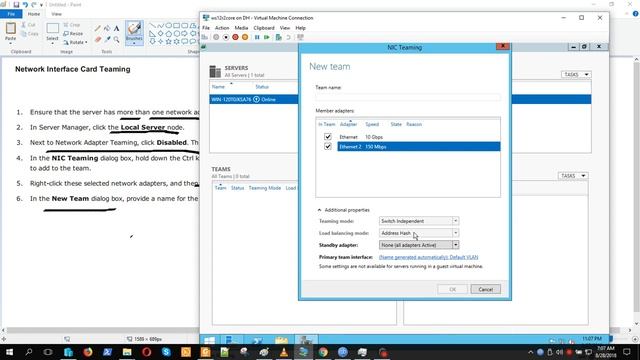Pick the Line shape in Shapes gallery
640x360 pixels.
point(152,26)
